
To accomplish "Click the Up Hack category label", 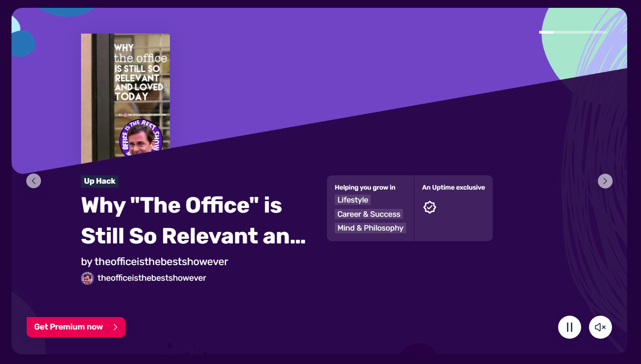I will tap(99, 181).
